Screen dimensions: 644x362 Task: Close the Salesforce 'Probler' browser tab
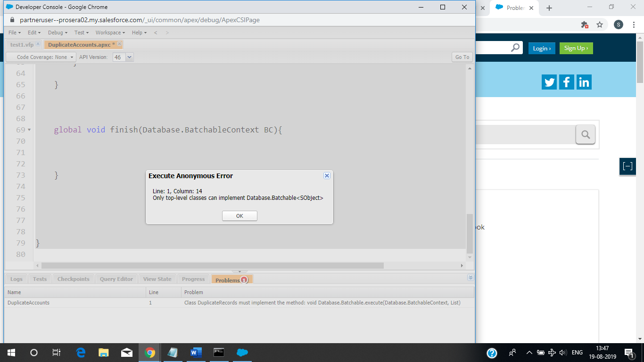[x=531, y=8]
